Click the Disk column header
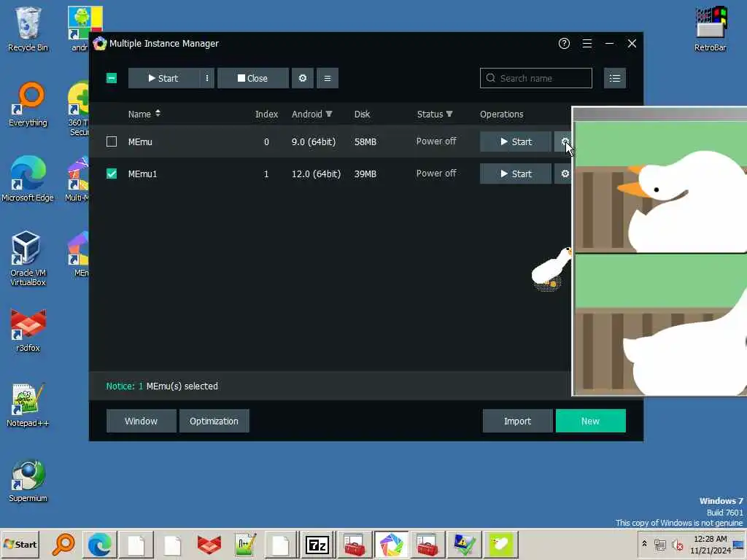 362,114
